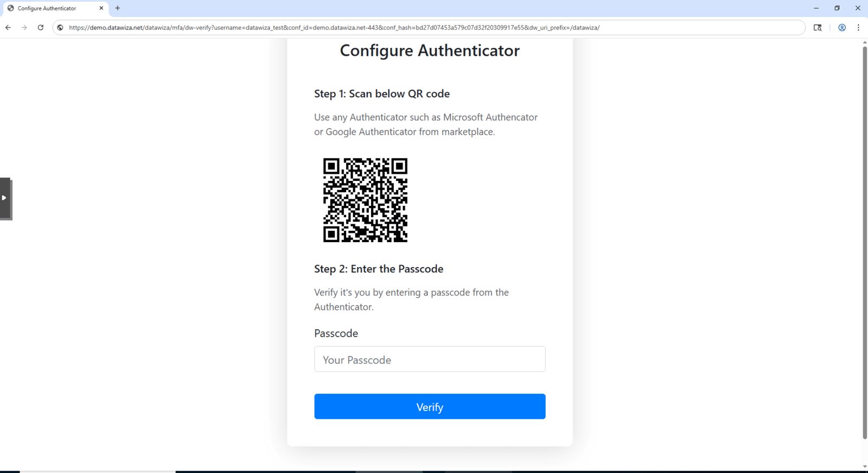868x473 pixels.
Task: Open the browser profile icon
Action: click(x=842, y=28)
